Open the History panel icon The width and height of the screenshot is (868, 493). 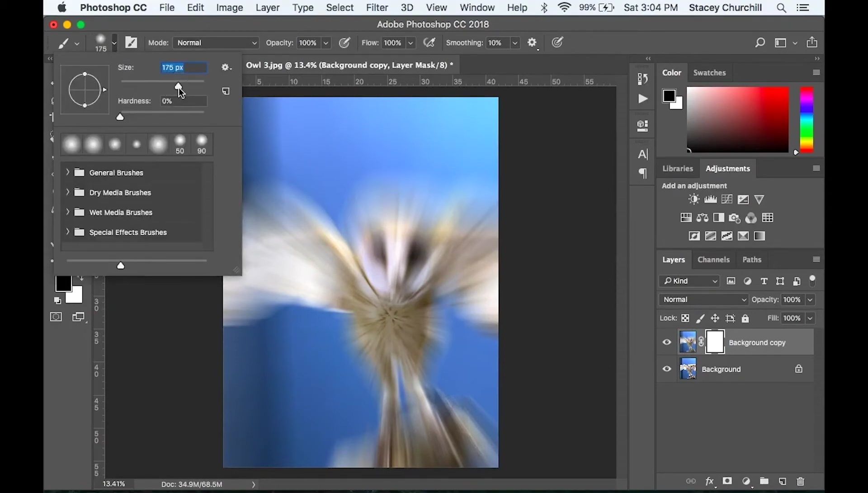[x=642, y=79]
